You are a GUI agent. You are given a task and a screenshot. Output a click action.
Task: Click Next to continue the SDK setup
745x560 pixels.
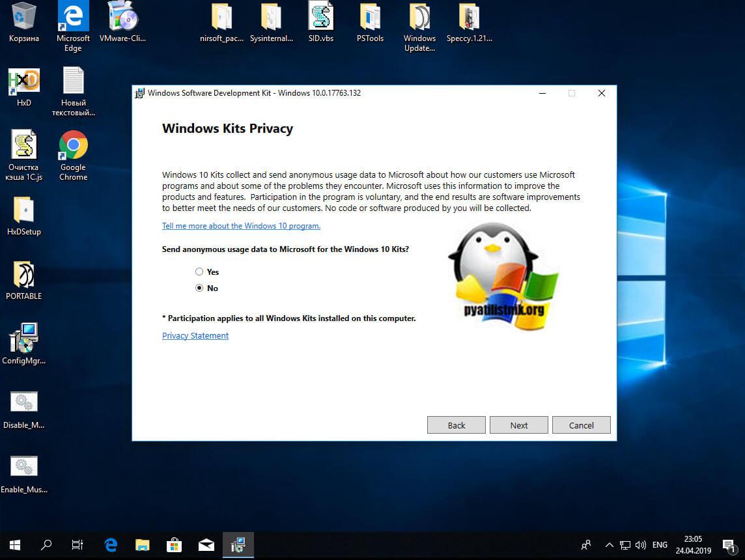click(x=519, y=425)
